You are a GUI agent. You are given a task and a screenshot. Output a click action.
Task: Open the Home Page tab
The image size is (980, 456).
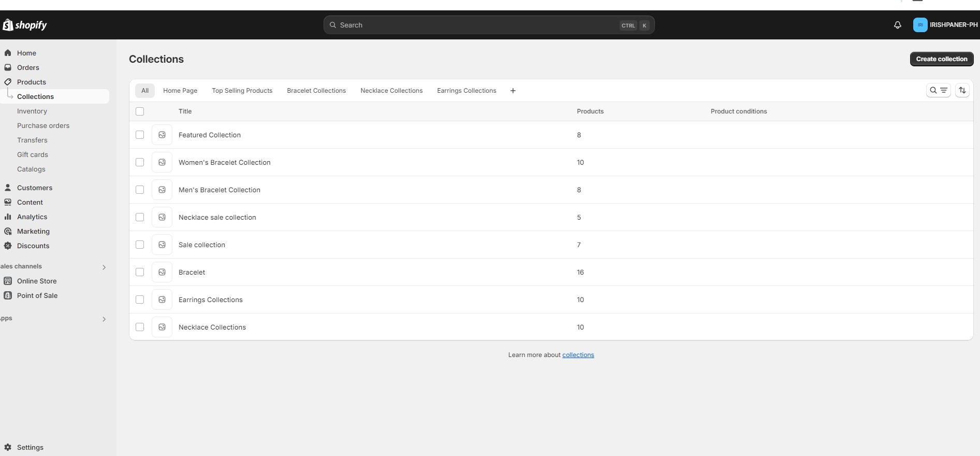pyautogui.click(x=180, y=91)
